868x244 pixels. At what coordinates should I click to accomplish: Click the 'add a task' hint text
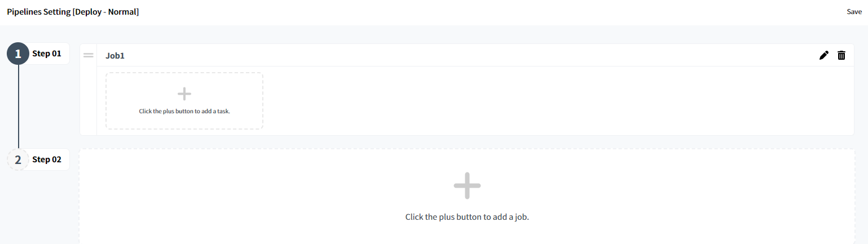[x=184, y=111]
